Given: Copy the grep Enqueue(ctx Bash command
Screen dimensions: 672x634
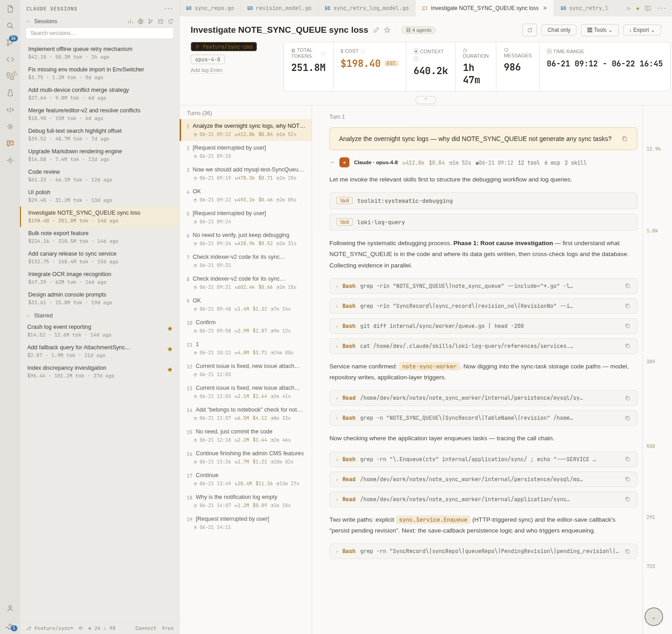Looking at the screenshot, I should pyautogui.click(x=627, y=459).
